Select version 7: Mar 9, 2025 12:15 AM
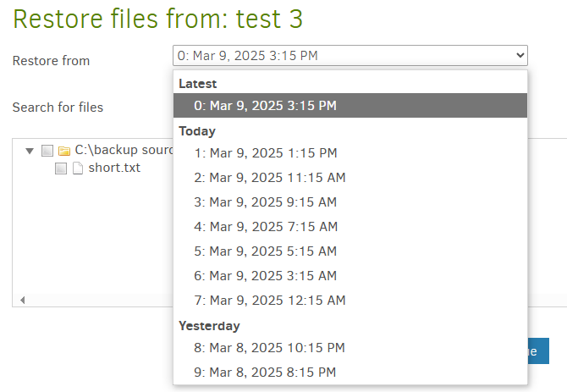Screen dimensions: 567x392 350,301
